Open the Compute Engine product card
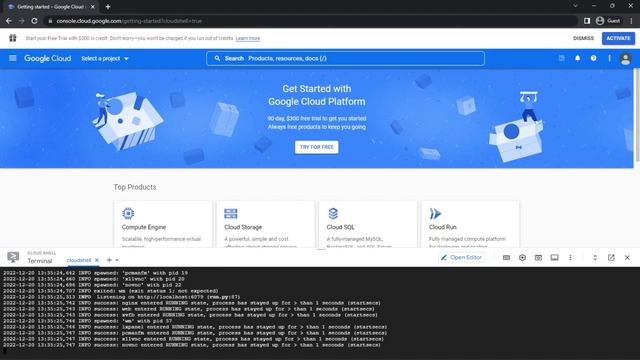The image size is (640, 360). (163, 224)
